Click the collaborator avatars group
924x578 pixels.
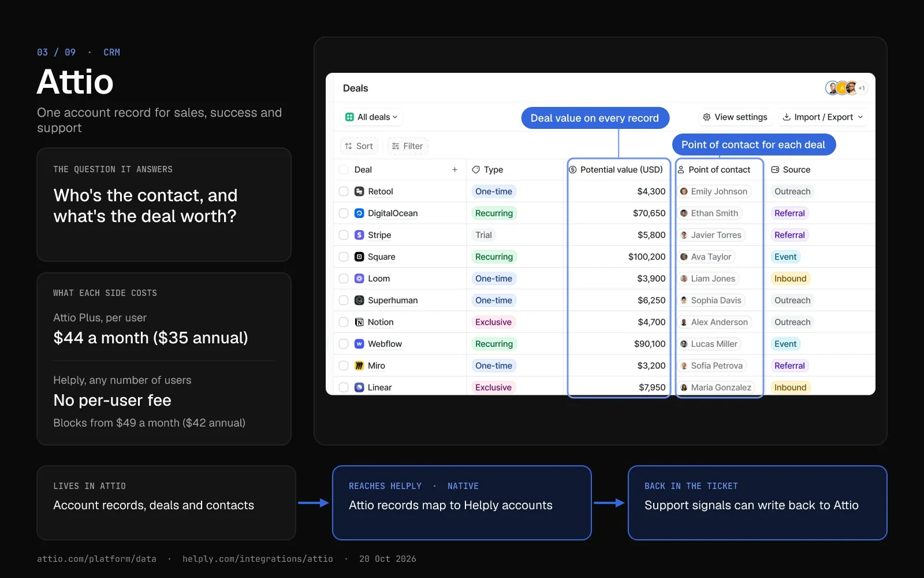(x=846, y=88)
